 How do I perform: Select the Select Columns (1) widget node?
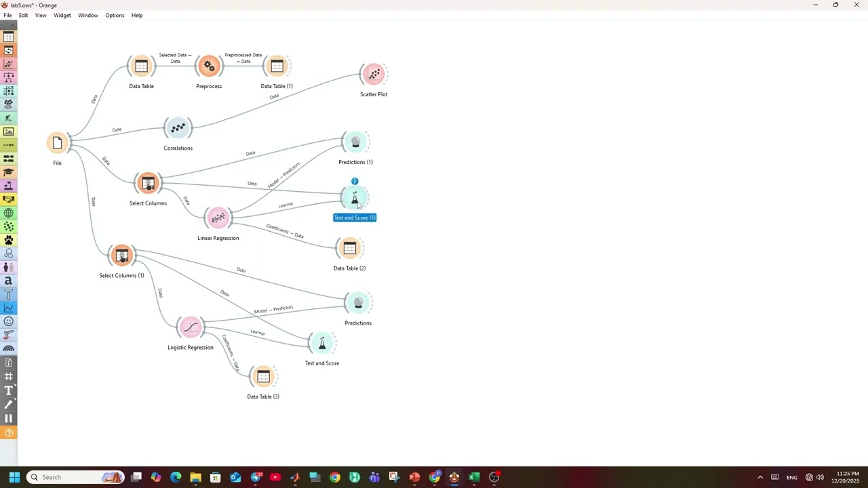pyautogui.click(x=121, y=256)
